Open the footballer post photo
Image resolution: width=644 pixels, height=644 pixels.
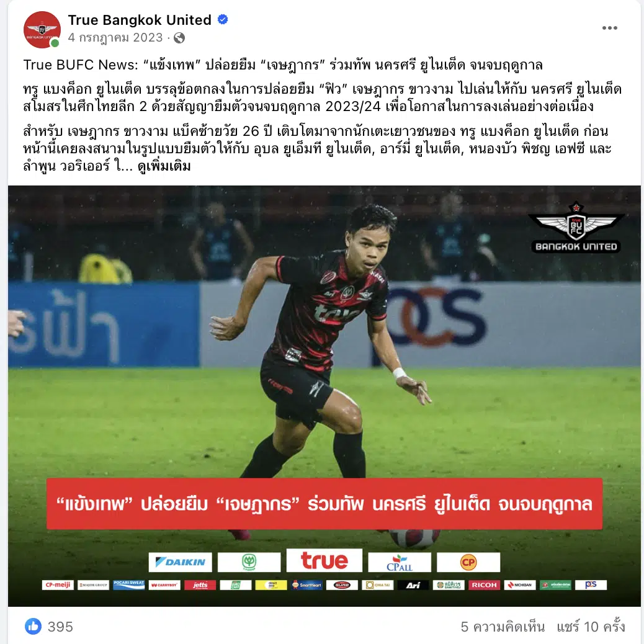[324, 396]
